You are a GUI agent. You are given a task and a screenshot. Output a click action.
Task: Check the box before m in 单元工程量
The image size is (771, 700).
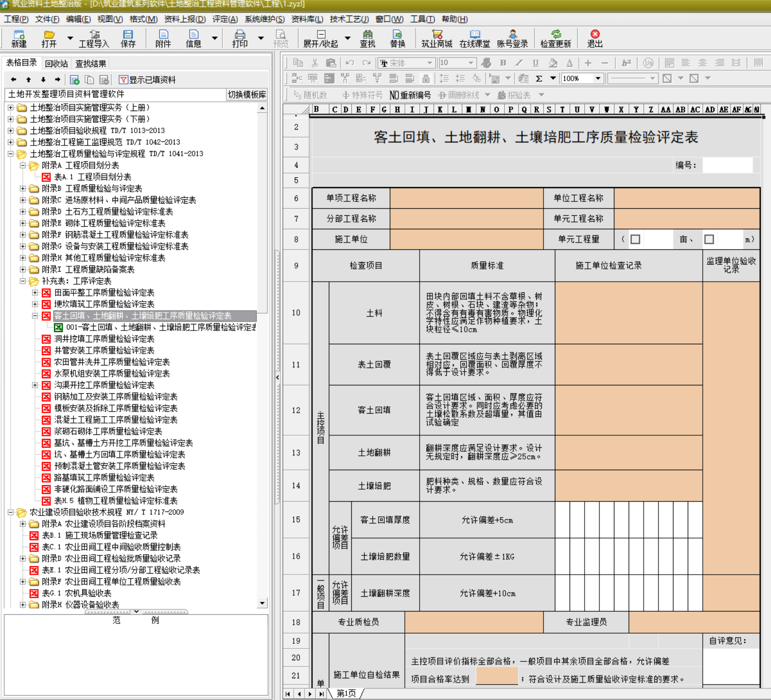tap(709, 239)
